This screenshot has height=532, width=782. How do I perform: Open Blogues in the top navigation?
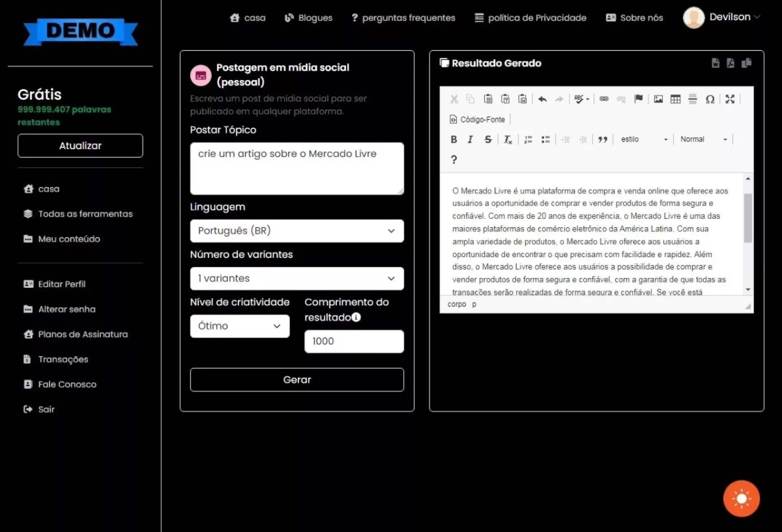point(308,18)
